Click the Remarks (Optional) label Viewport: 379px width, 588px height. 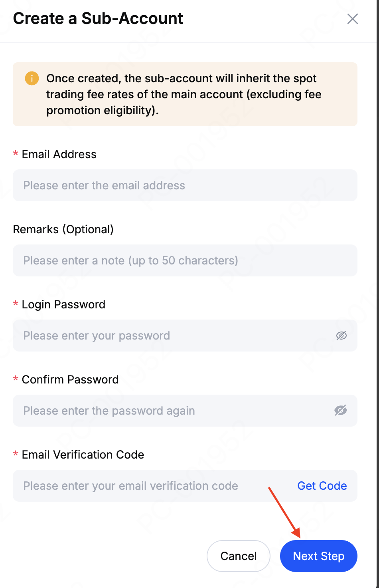pos(63,229)
